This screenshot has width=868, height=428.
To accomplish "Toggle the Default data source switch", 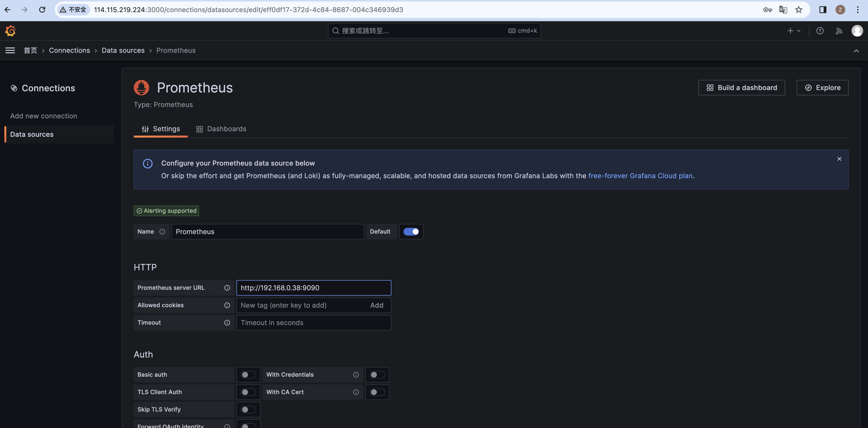I will 411,232.
